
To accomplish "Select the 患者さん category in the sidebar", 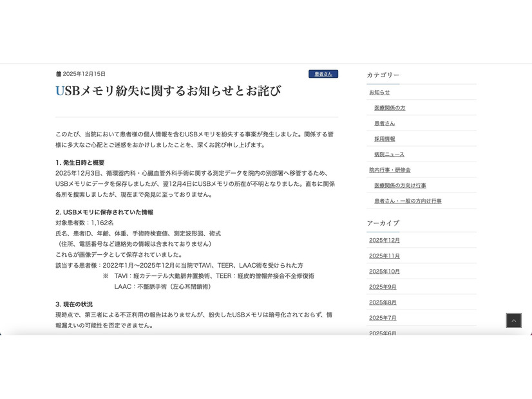I will click(384, 123).
